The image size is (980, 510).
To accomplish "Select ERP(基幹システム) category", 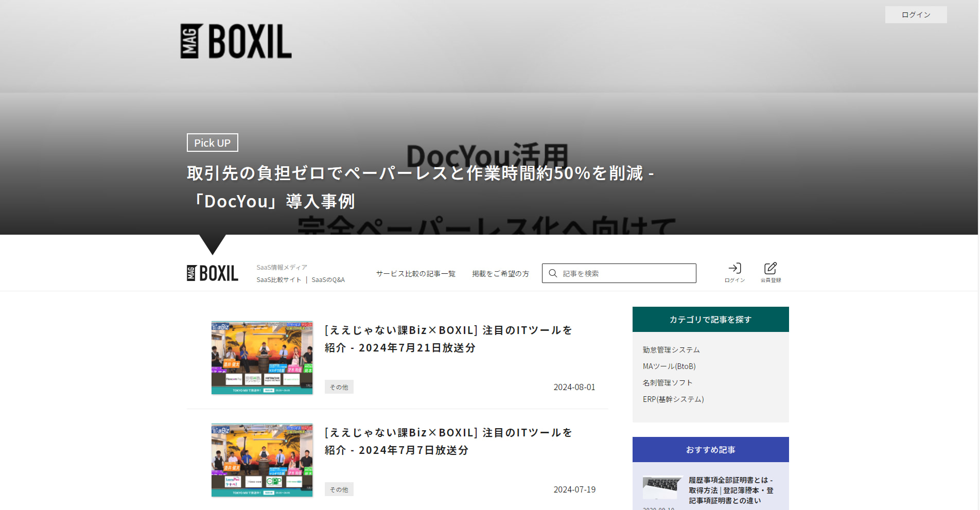I will [x=673, y=399].
